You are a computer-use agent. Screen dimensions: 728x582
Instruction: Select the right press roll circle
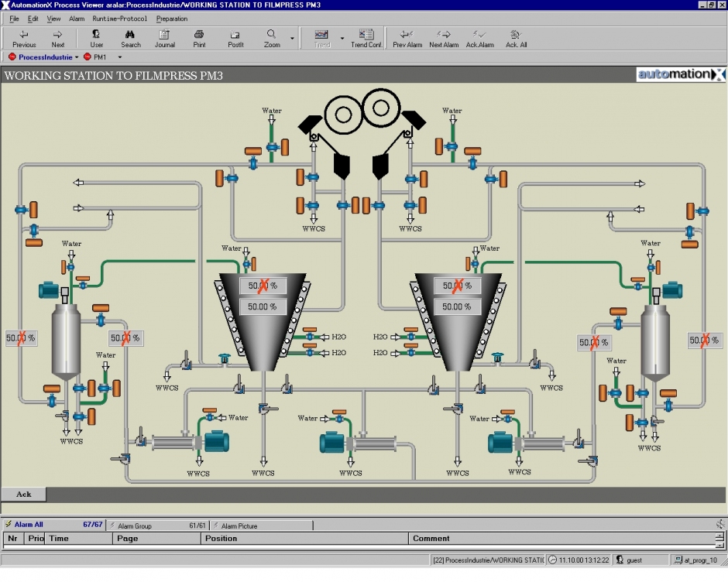[381, 108]
